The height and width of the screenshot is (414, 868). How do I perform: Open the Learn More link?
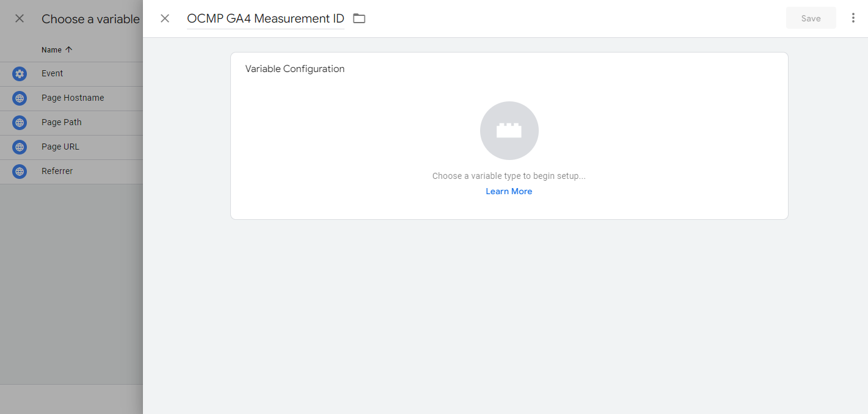click(x=509, y=191)
